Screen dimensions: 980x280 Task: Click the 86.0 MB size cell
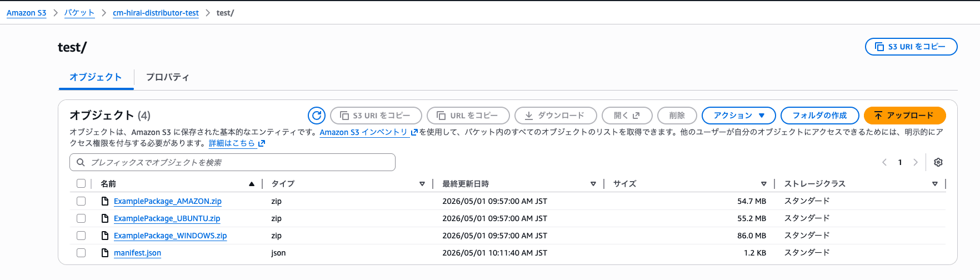click(x=752, y=236)
